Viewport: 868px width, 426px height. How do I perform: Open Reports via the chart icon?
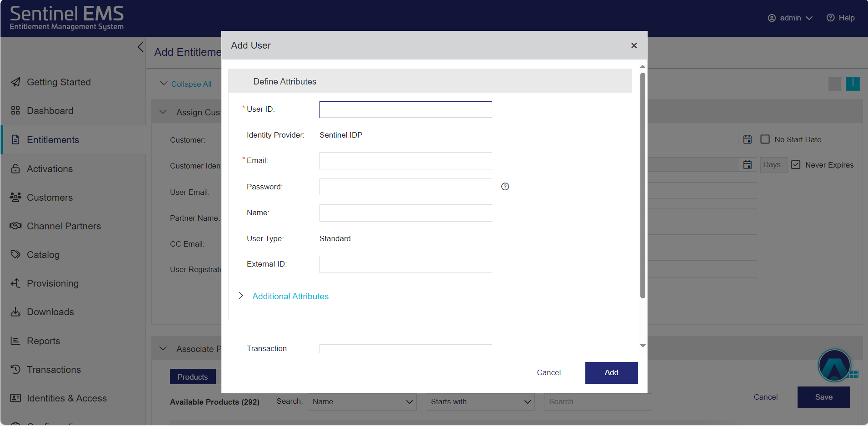click(15, 341)
